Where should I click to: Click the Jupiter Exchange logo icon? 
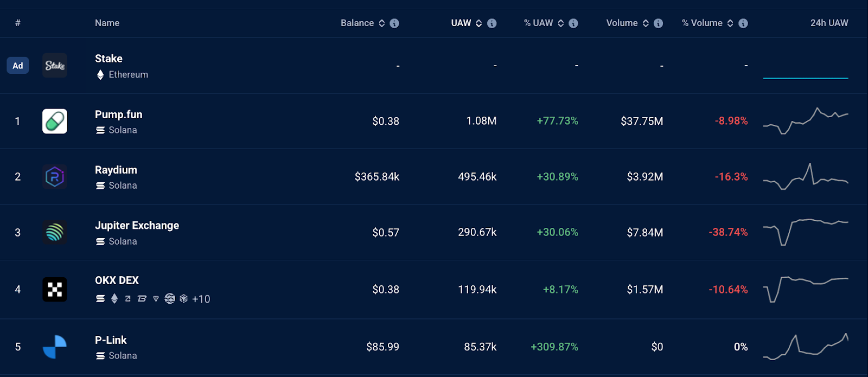pyautogui.click(x=55, y=232)
